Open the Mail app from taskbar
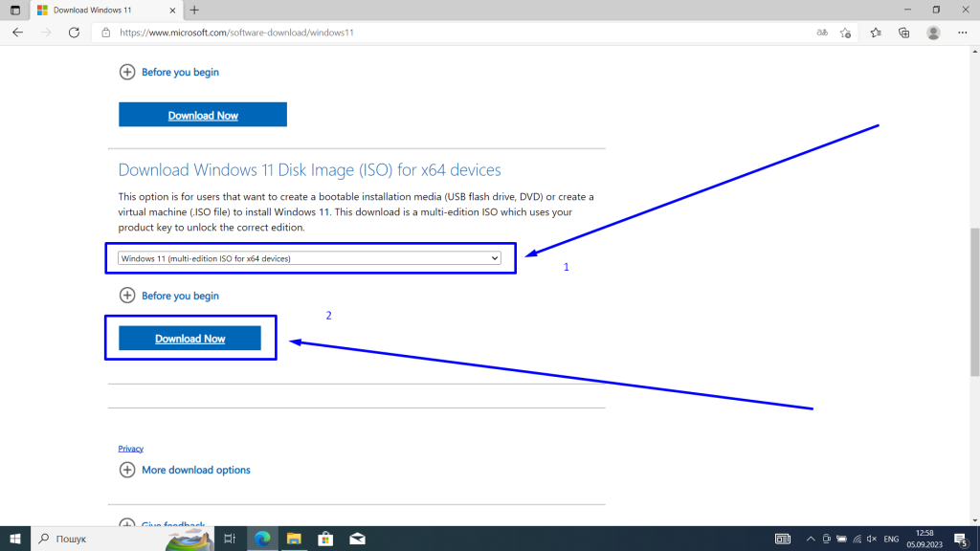The height and width of the screenshot is (551, 980). click(x=357, y=539)
